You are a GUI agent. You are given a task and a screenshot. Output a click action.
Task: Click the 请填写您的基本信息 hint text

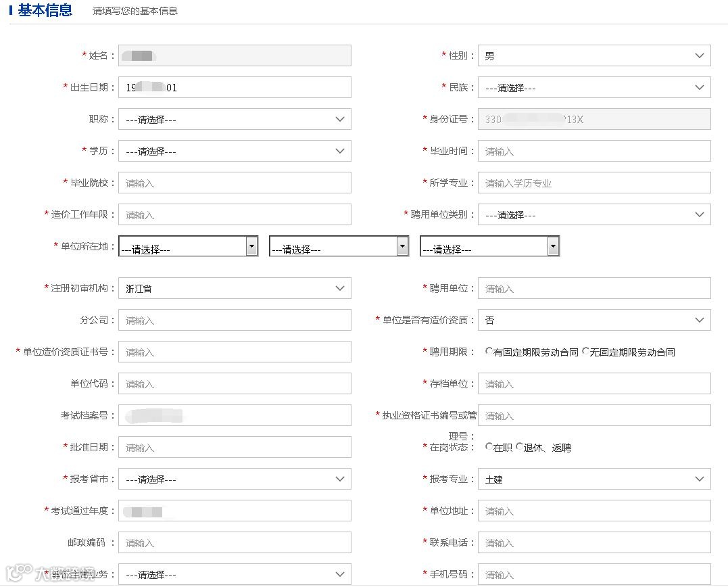point(135,11)
